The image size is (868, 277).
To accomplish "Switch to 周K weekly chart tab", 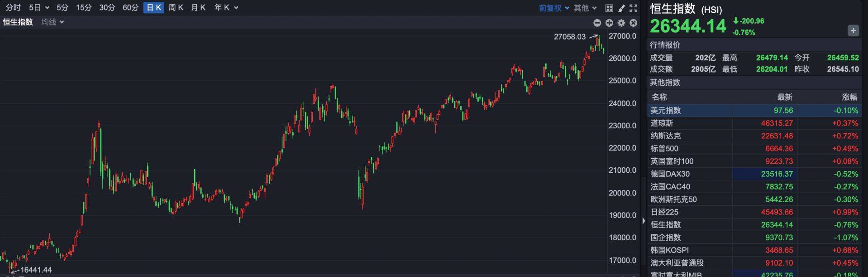I will point(176,8).
